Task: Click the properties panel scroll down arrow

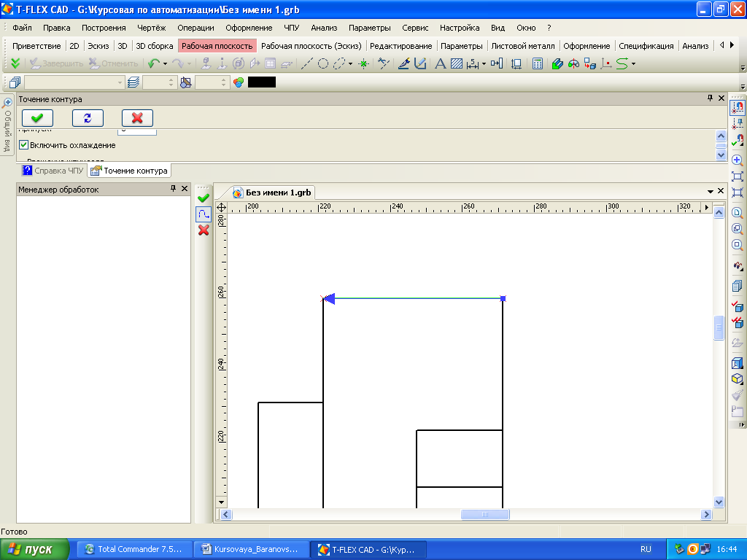Action: (x=721, y=155)
